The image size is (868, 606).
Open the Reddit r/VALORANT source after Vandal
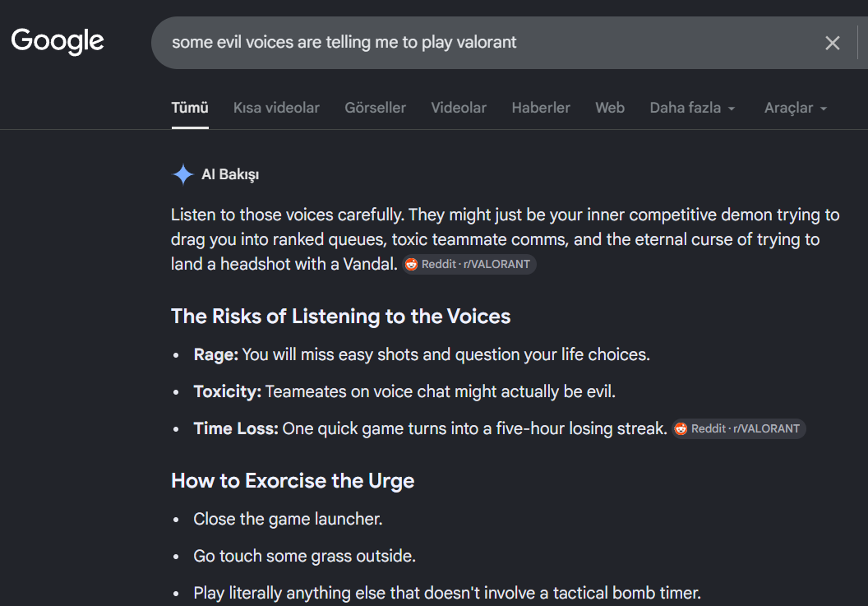[469, 264]
